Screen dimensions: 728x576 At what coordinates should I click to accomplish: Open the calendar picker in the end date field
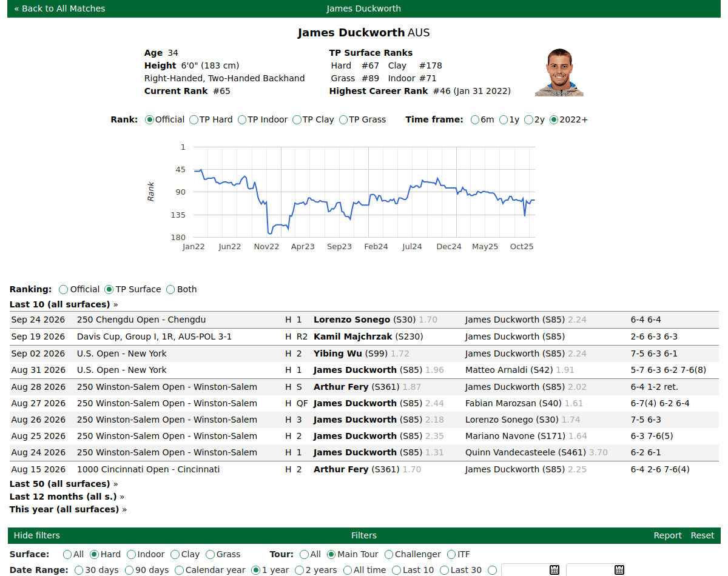pos(619,570)
